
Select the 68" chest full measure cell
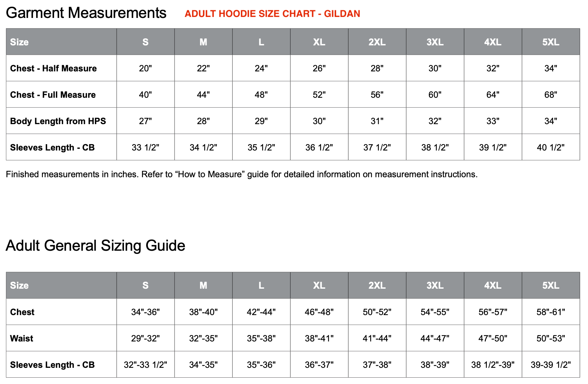click(x=550, y=95)
